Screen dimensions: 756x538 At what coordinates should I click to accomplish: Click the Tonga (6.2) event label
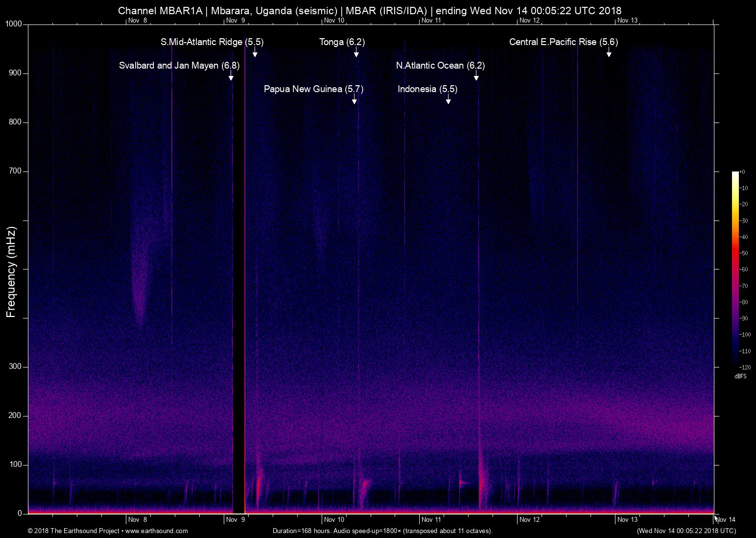click(x=342, y=42)
